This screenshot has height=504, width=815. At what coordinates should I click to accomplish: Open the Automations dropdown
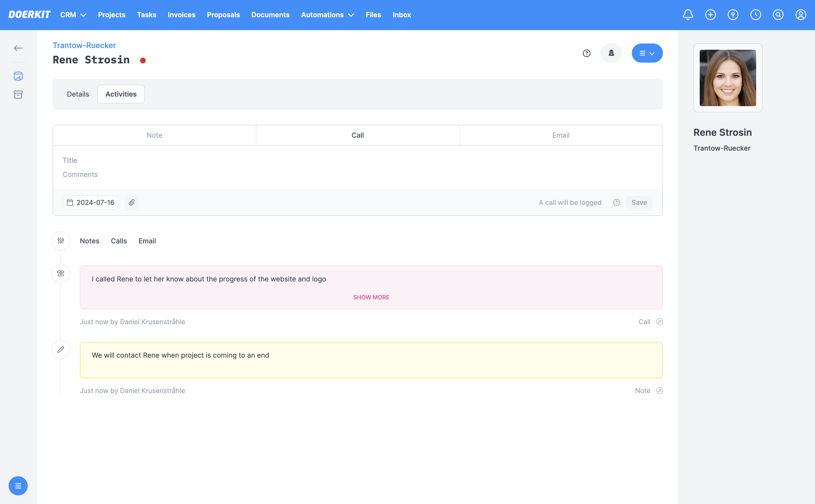pos(327,15)
